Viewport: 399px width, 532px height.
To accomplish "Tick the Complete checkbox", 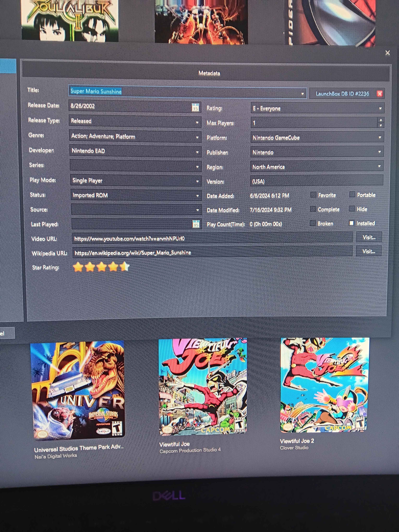I will (313, 209).
